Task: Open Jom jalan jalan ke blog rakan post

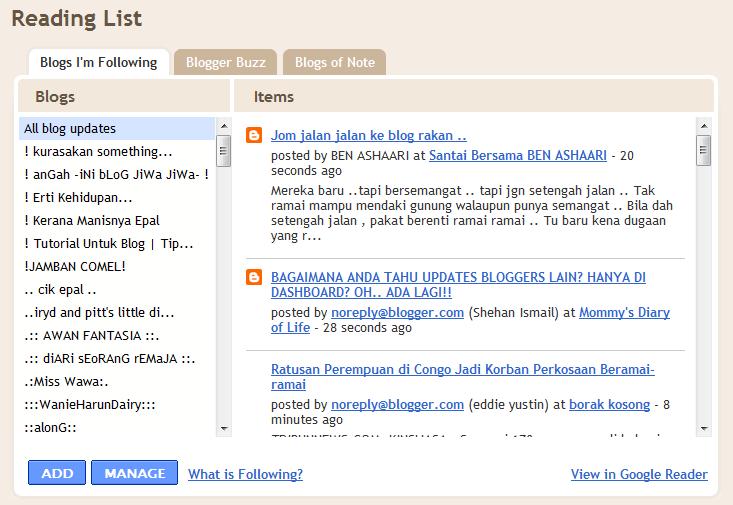Action: 369,135
